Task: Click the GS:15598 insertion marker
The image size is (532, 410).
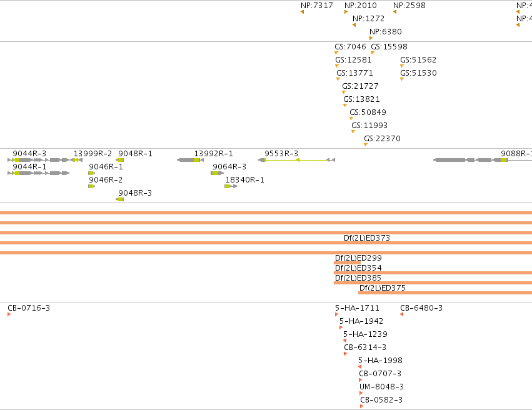Action: (373, 53)
